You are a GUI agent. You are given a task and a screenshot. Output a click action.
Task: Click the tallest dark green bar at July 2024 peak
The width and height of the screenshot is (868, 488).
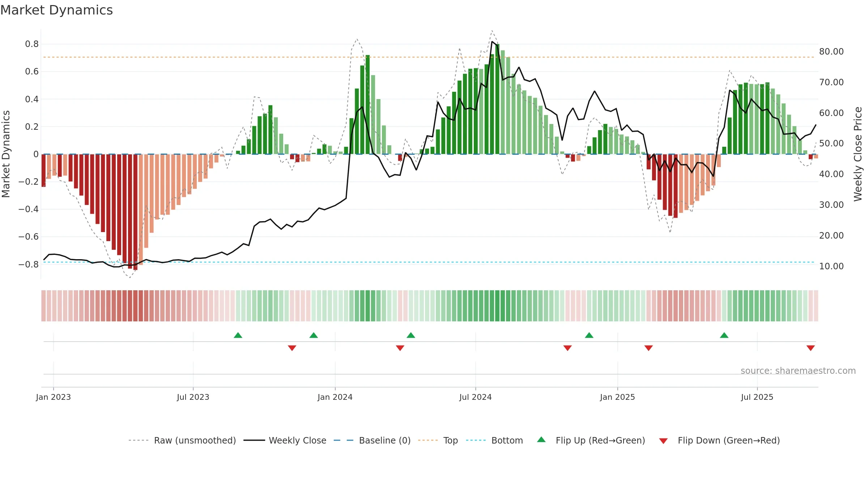tap(497, 99)
